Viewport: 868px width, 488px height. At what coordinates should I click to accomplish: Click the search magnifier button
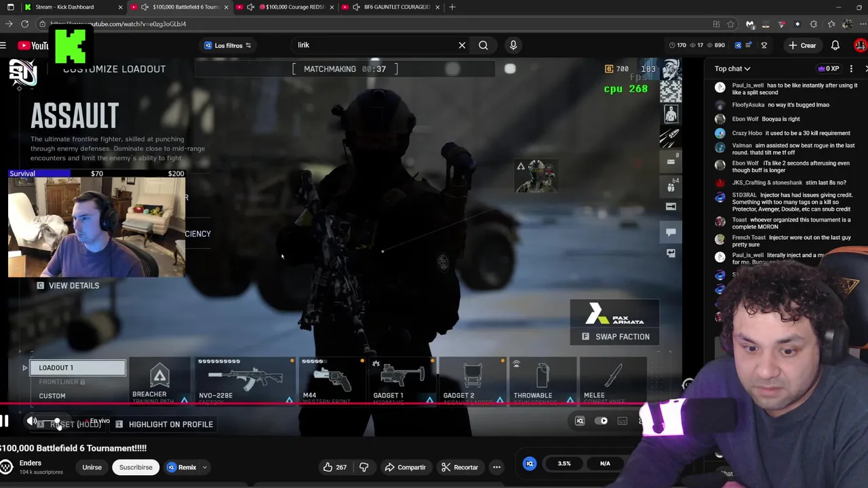coord(483,45)
